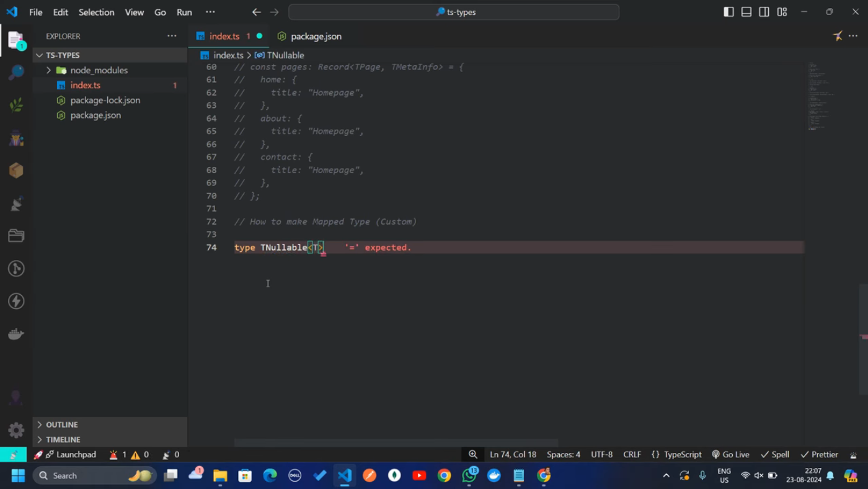This screenshot has width=868, height=489.
Task: Click Go Live in status bar
Action: tap(730, 454)
